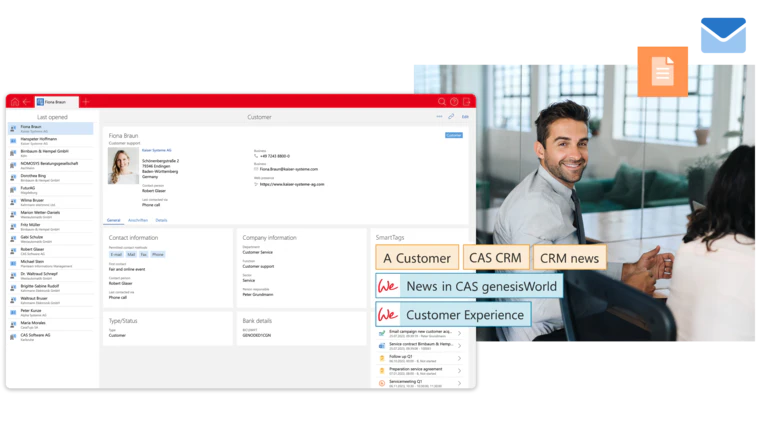Switch to the Details tab

162,220
